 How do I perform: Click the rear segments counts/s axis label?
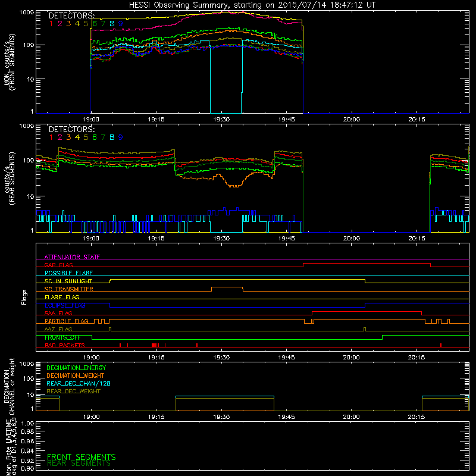tap(9, 178)
